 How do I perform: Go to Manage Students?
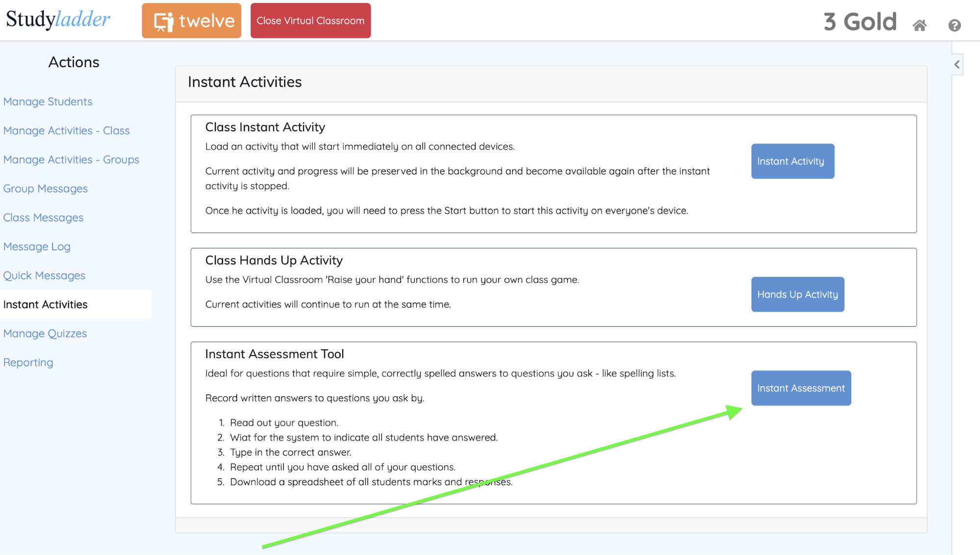pyautogui.click(x=48, y=101)
